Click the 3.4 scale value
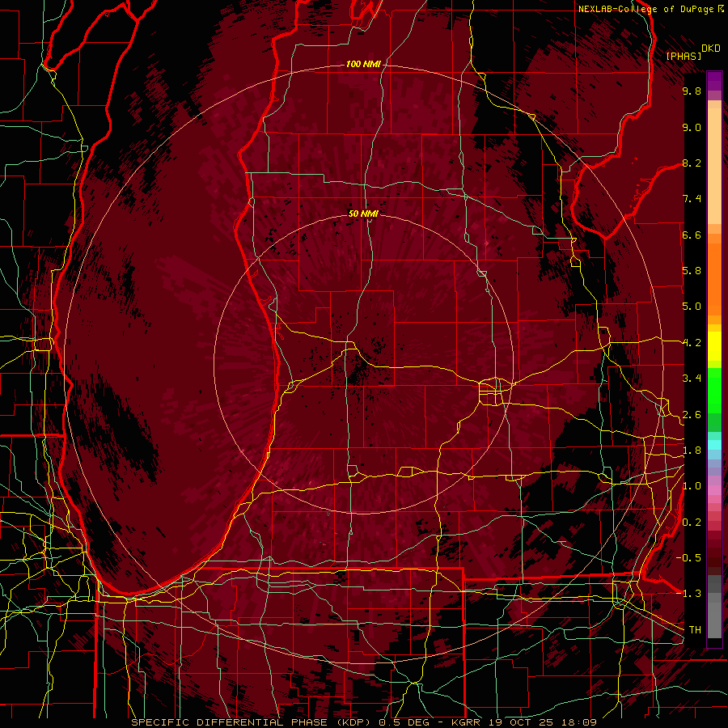 [x=692, y=379]
